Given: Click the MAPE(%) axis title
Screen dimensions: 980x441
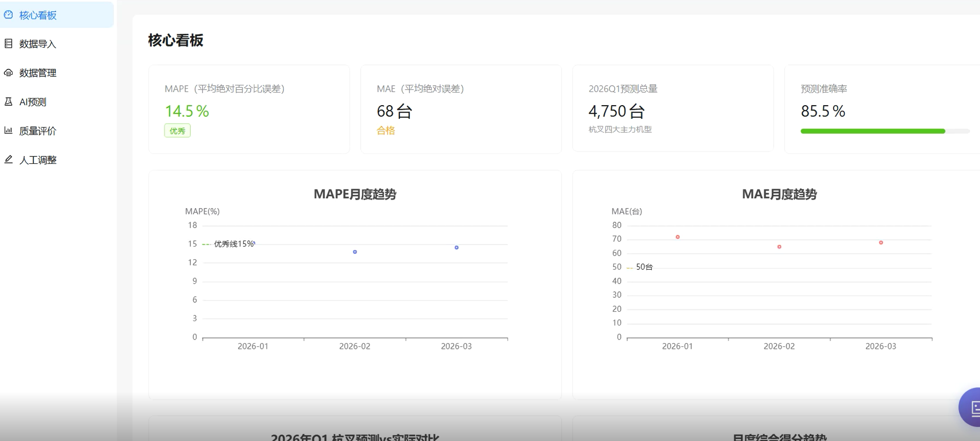Looking at the screenshot, I should point(203,211).
